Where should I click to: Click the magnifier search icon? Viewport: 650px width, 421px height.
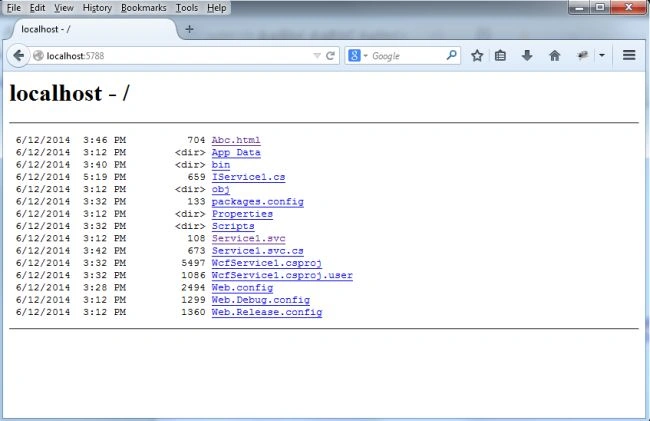(451, 55)
